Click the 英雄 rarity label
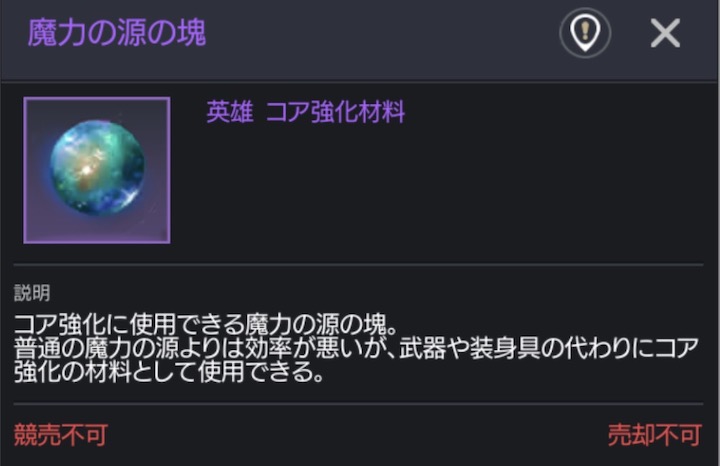720x466 pixels. (x=230, y=112)
